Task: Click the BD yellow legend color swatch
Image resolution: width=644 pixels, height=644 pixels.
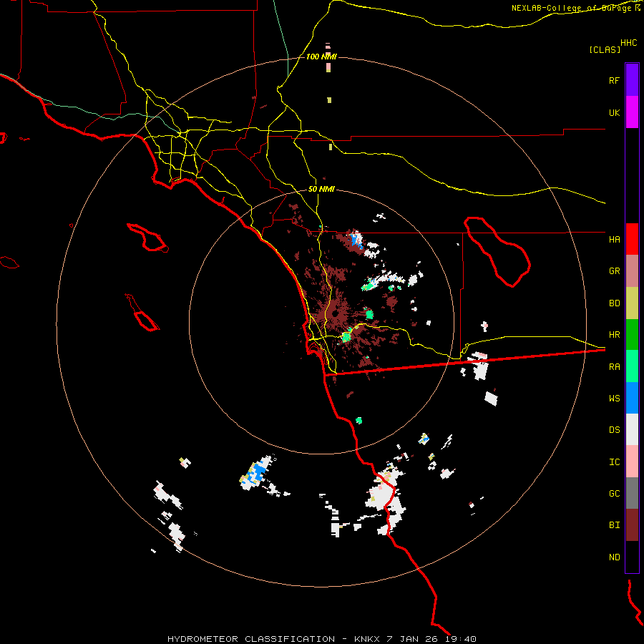Action: pos(632,303)
